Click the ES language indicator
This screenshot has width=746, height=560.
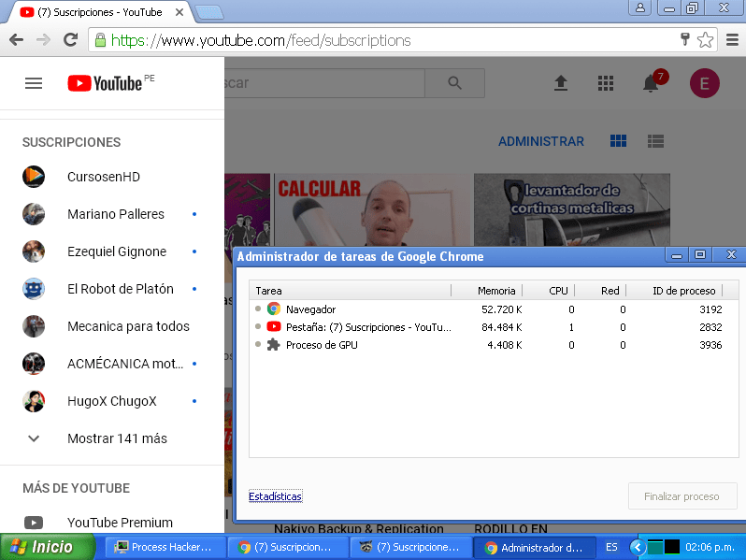pyautogui.click(x=611, y=547)
